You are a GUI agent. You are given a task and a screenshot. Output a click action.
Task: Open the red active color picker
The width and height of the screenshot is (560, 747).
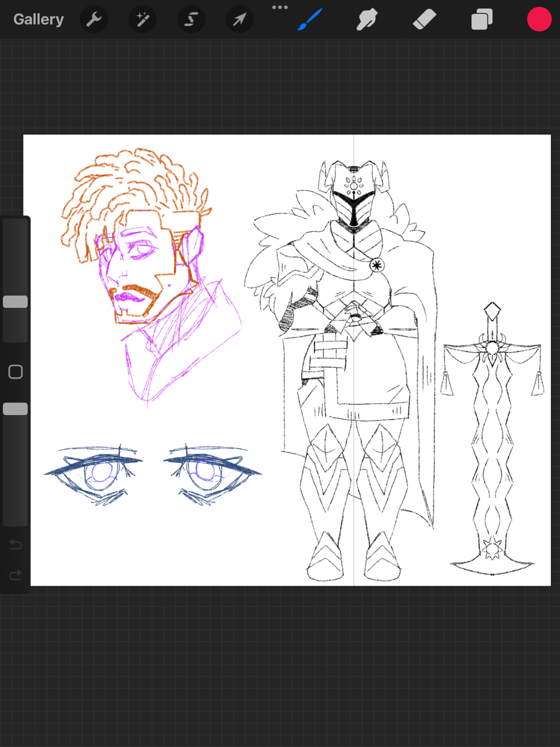tap(539, 19)
